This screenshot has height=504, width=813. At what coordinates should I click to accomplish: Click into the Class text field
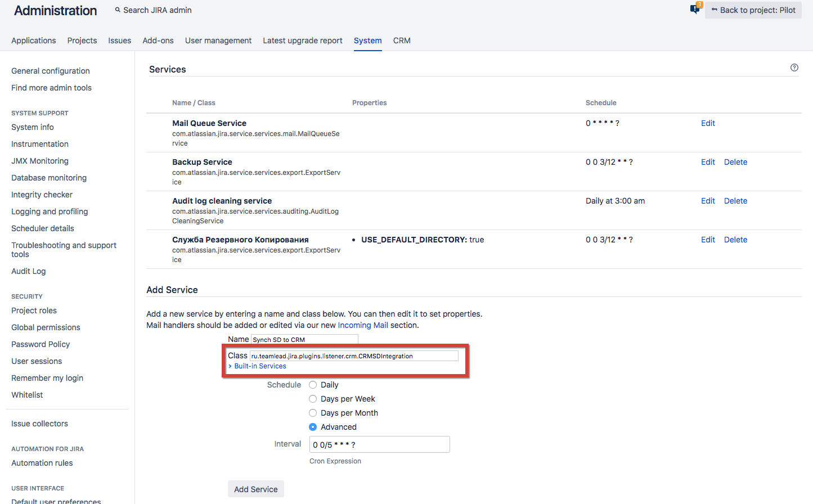pyautogui.click(x=354, y=356)
